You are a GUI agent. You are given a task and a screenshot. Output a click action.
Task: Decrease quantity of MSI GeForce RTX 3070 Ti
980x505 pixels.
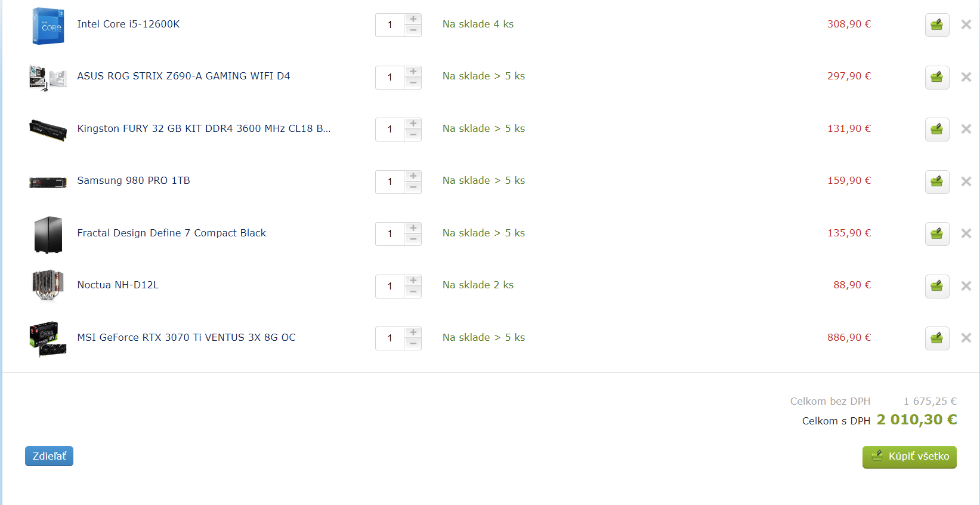(x=413, y=344)
